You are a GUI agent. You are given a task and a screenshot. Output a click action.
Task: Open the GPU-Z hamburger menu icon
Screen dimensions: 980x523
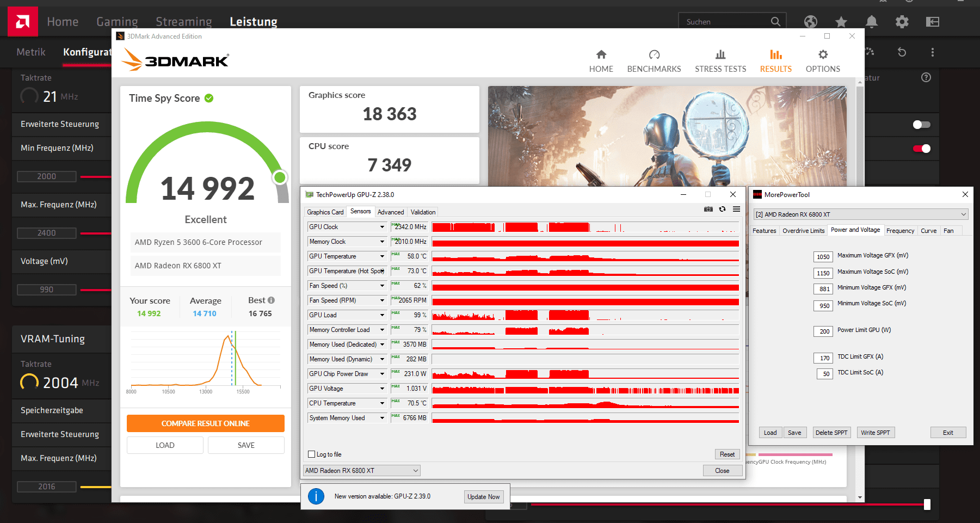tap(736, 209)
